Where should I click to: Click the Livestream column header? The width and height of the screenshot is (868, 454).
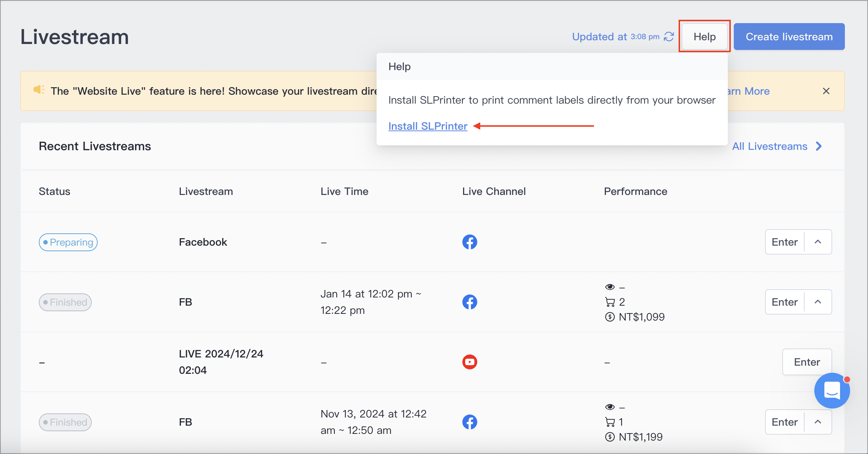click(206, 191)
